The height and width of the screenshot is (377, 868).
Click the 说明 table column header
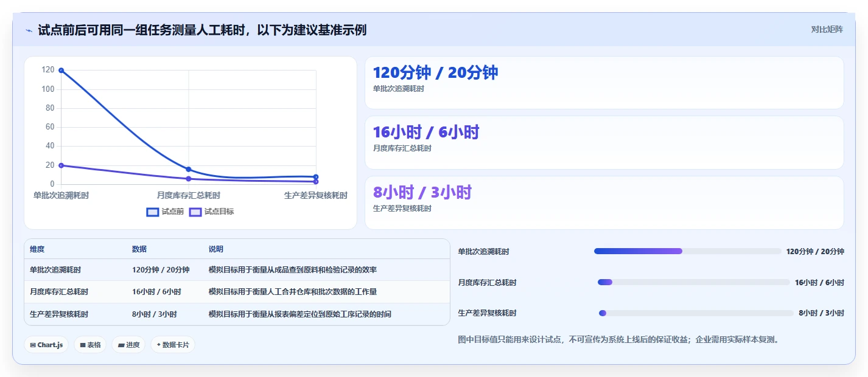coord(216,249)
